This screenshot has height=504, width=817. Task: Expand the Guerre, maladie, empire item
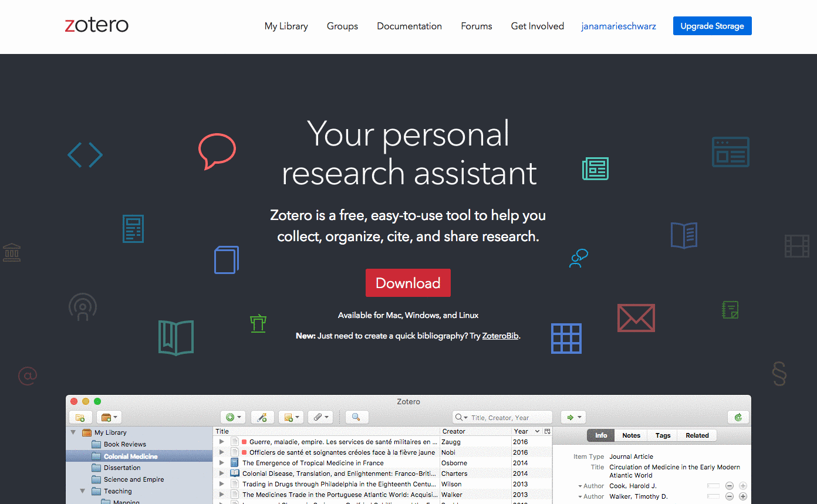[x=222, y=442]
